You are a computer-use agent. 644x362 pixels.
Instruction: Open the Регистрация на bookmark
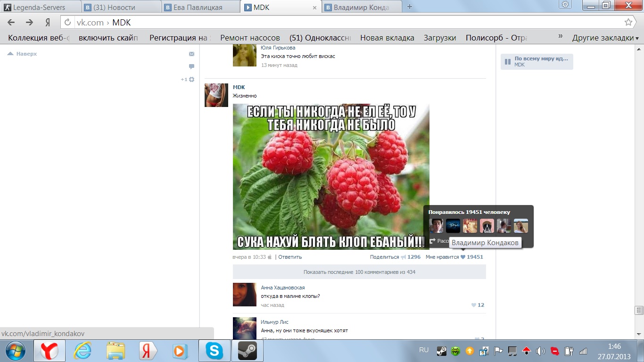181,38
